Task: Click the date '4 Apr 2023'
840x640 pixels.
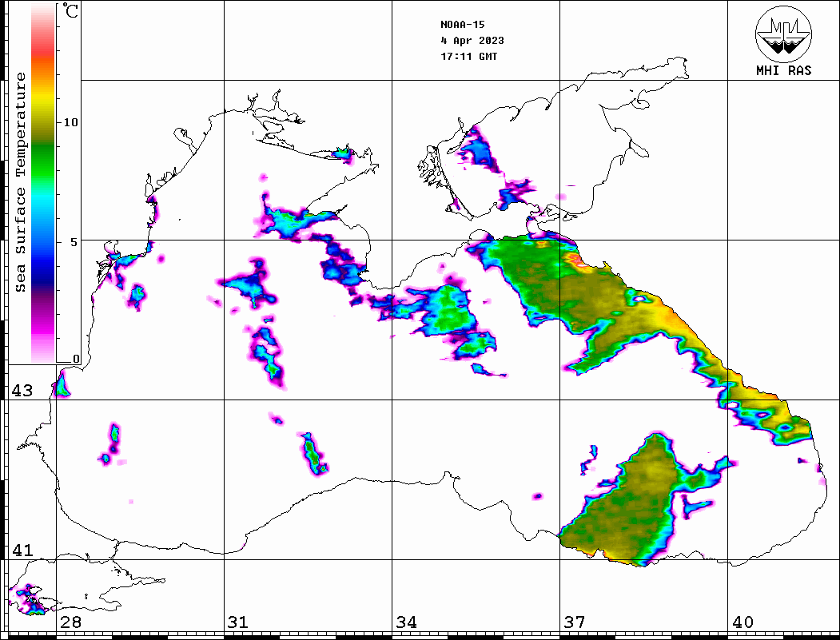Action: (x=472, y=41)
